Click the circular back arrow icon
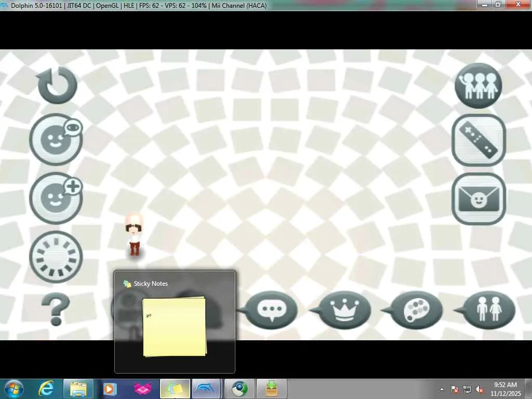Screen dimensions: 532x399 click(x=57, y=85)
